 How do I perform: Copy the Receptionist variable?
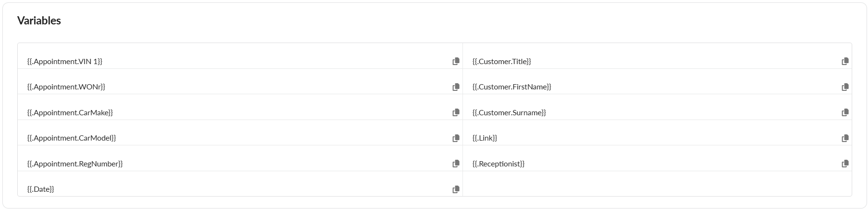tap(845, 164)
